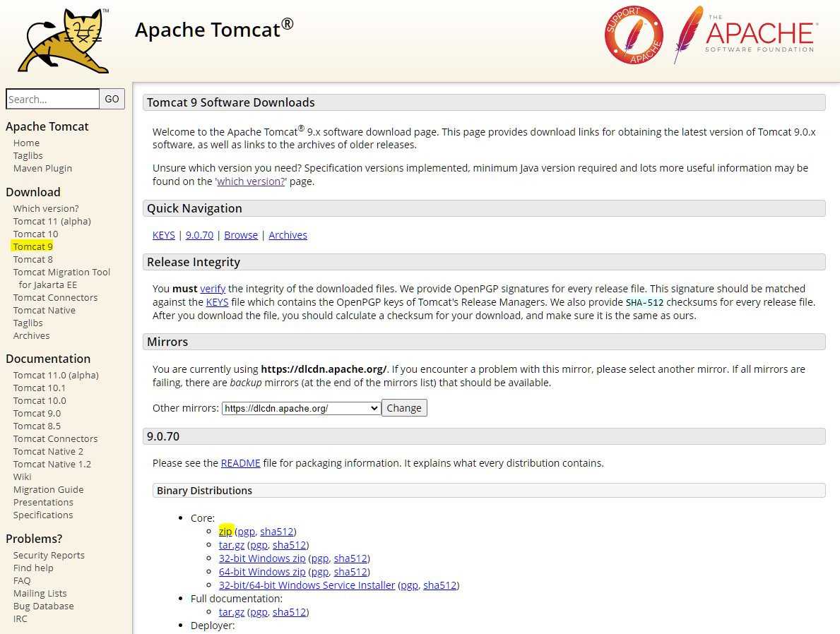840x634 pixels.
Task: Click the Tomcat cat logo
Action: tap(64, 41)
